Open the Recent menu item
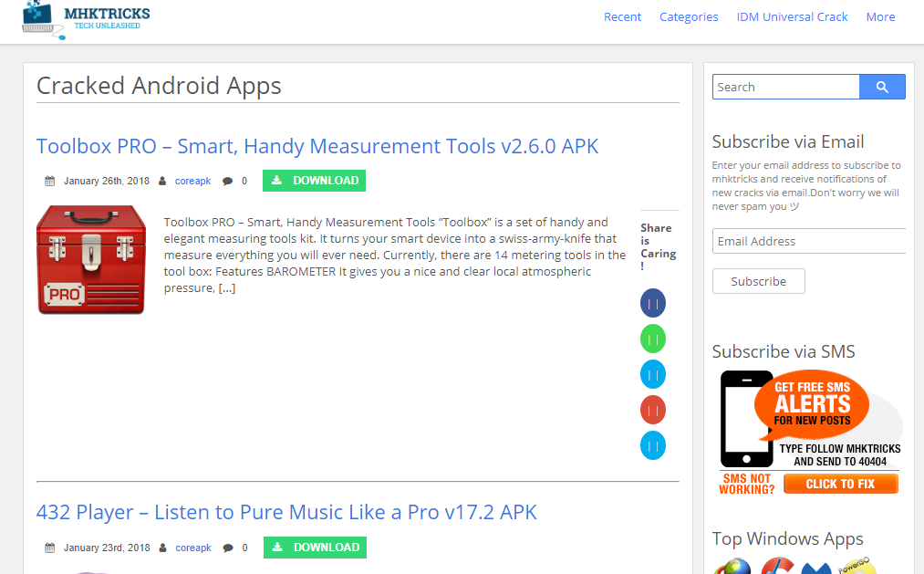924x574 pixels. tap(622, 17)
